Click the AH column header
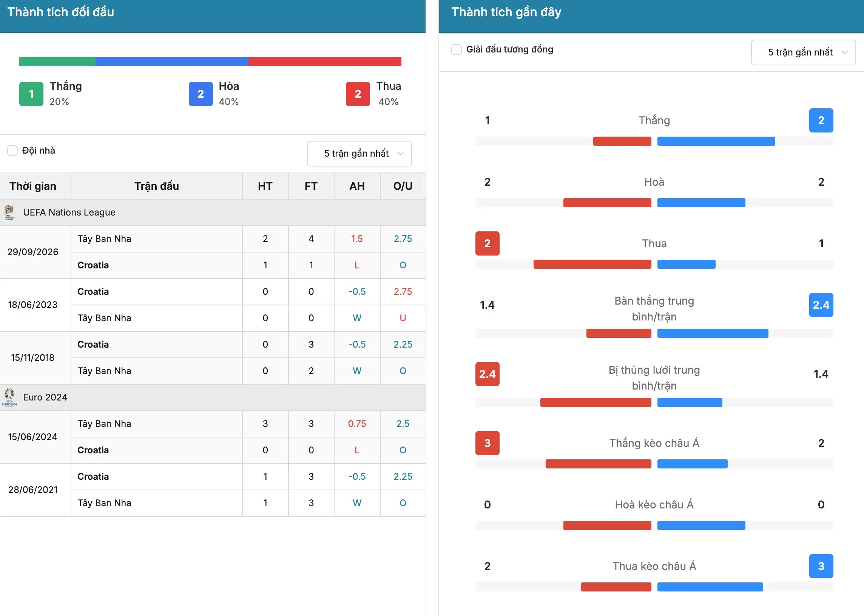Screen dimensions: 864x616 tap(357, 186)
